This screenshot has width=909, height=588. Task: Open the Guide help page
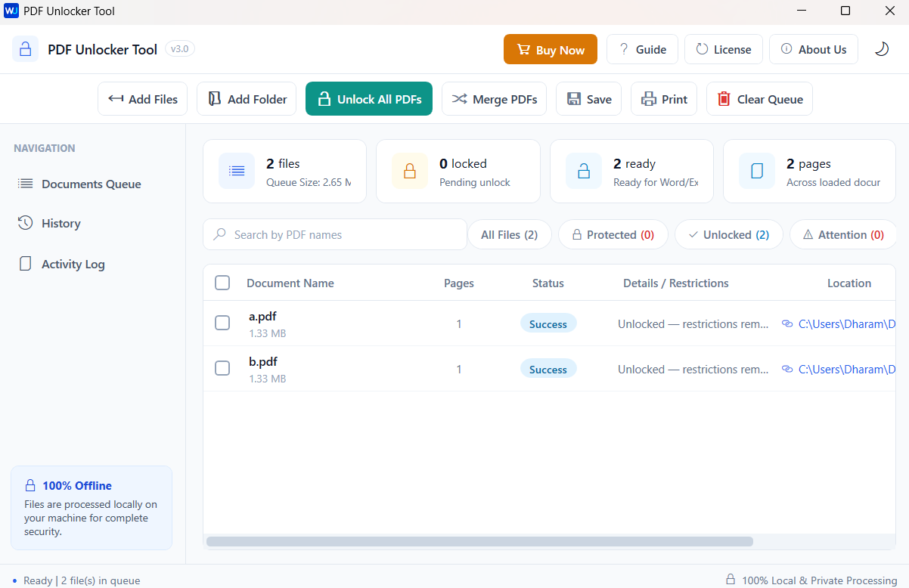click(642, 49)
